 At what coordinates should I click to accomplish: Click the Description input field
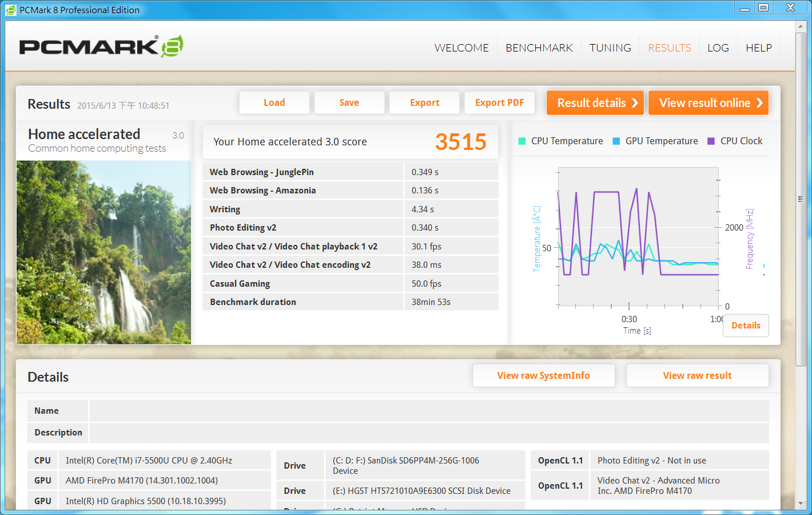429,433
